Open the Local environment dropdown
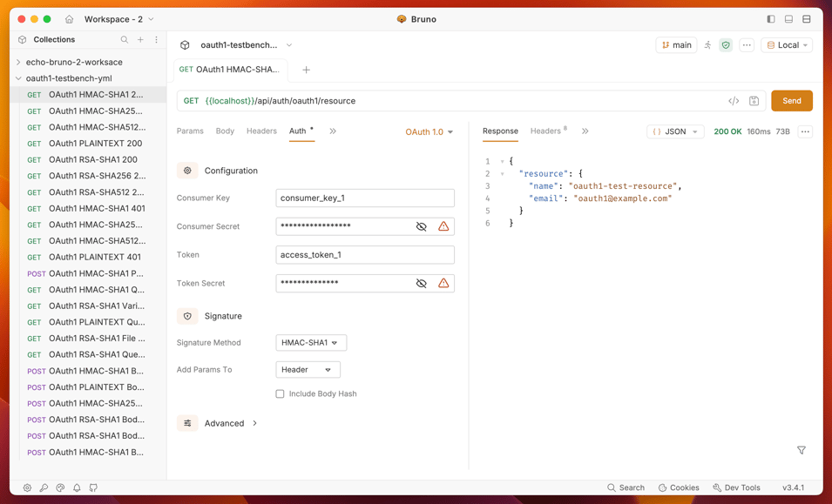 [787, 45]
